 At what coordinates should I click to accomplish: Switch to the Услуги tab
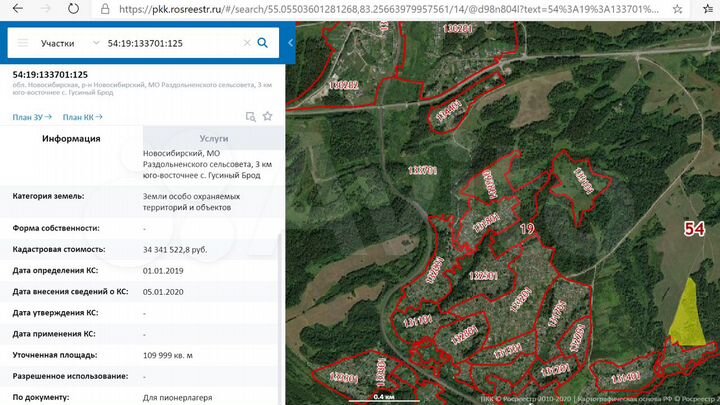tap(213, 138)
